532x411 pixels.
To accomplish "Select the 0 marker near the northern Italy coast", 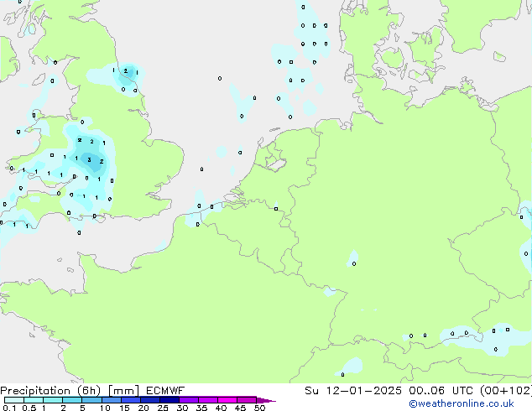I will coord(342,374).
